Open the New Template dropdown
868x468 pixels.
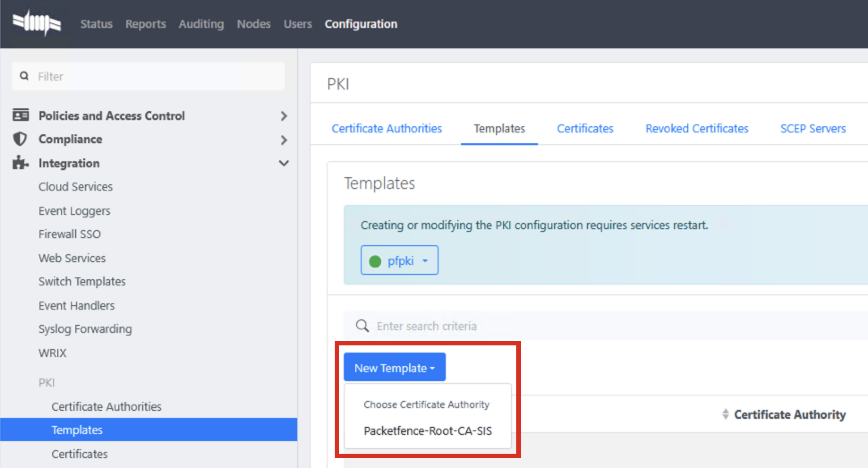click(394, 367)
